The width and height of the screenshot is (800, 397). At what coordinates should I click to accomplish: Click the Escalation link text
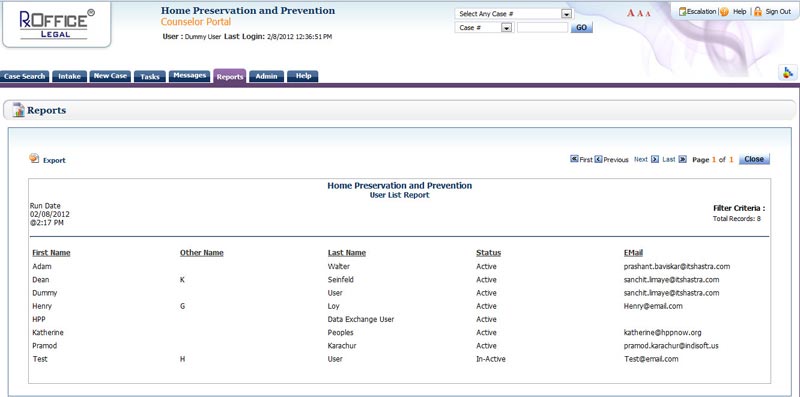pyautogui.click(x=702, y=11)
